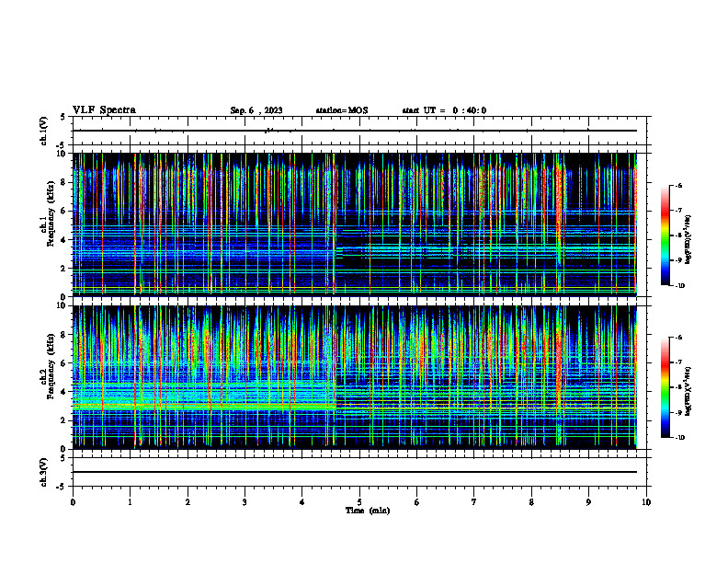Viewport: 728px width, 563px height.
Task: Click the "0" tick on the time axis
Action: (73, 502)
